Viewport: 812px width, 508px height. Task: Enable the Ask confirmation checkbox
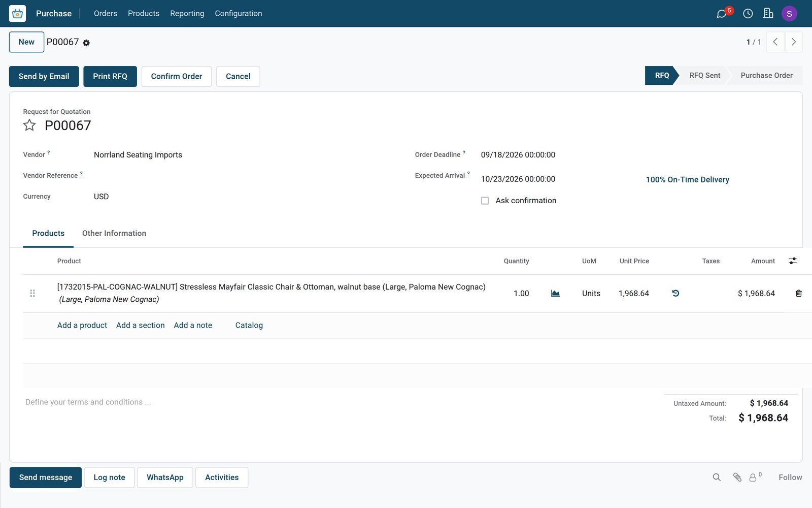485,201
